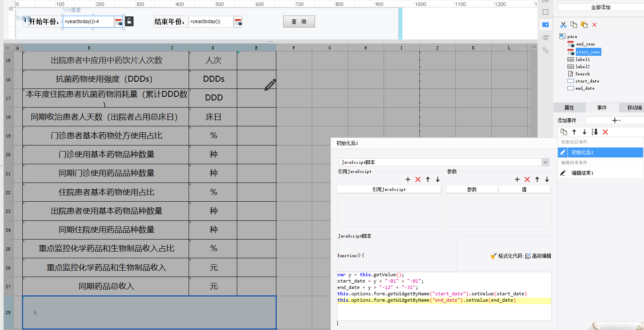Click the 值 column header in parameter table
The image size is (644, 330).
pyautogui.click(x=524, y=189)
